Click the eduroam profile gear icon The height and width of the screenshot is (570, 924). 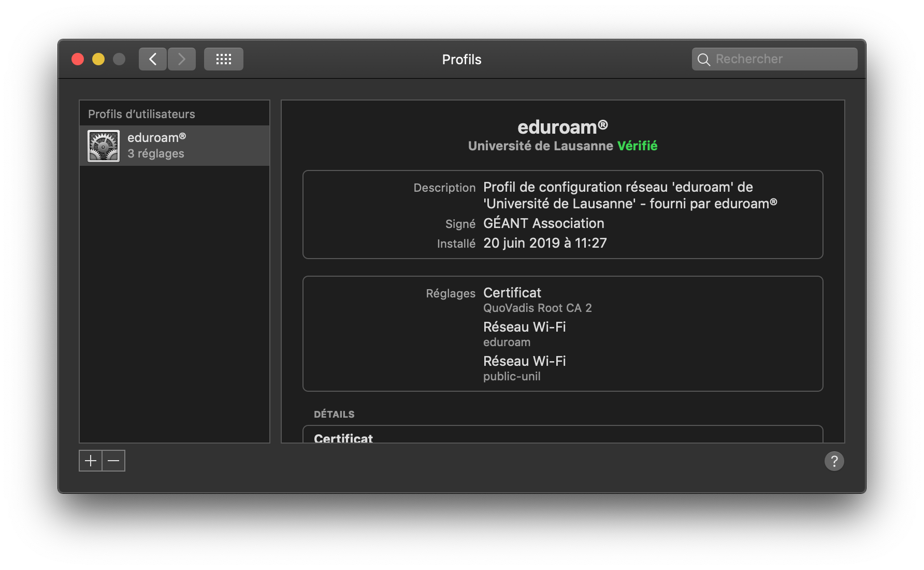104,146
